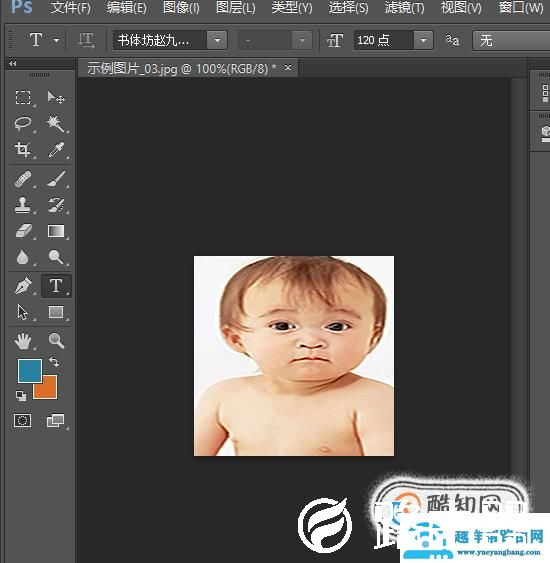Viewport: 550px width, 563px height.
Task: Select the Pen tool
Action: click(x=23, y=286)
